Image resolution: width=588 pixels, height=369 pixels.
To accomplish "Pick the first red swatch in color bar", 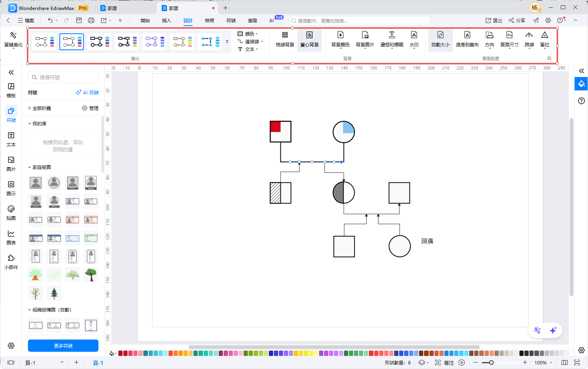I will (121, 353).
